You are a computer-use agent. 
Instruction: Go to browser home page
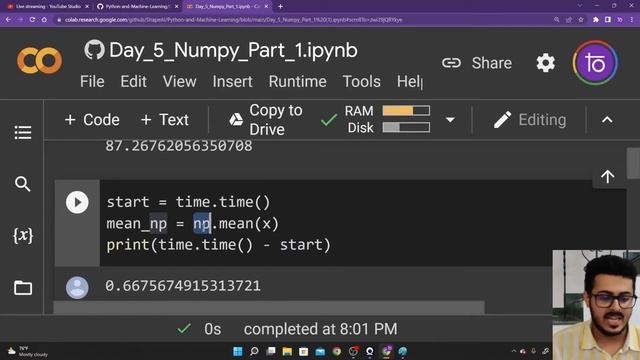[x=44, y=20]
